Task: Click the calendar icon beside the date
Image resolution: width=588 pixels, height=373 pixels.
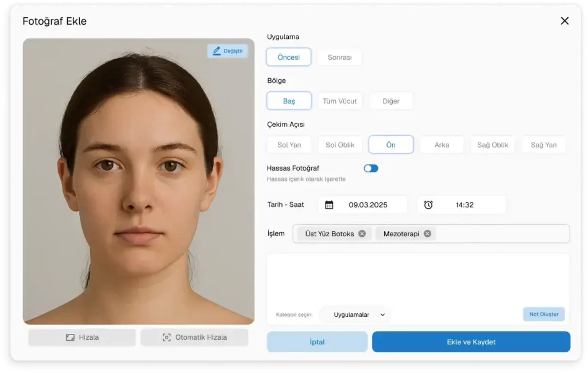Action: [x=329, y=205]
